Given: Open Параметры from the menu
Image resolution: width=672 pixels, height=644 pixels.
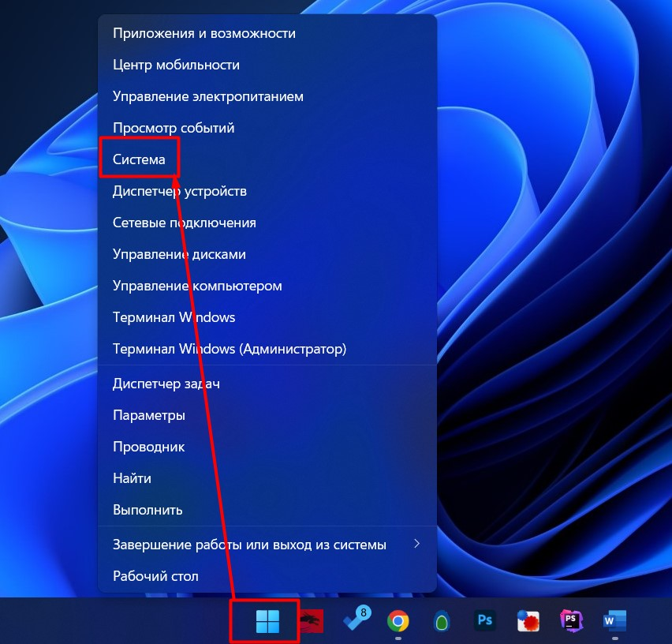Looking at the screenshot, I should point(267,415).
